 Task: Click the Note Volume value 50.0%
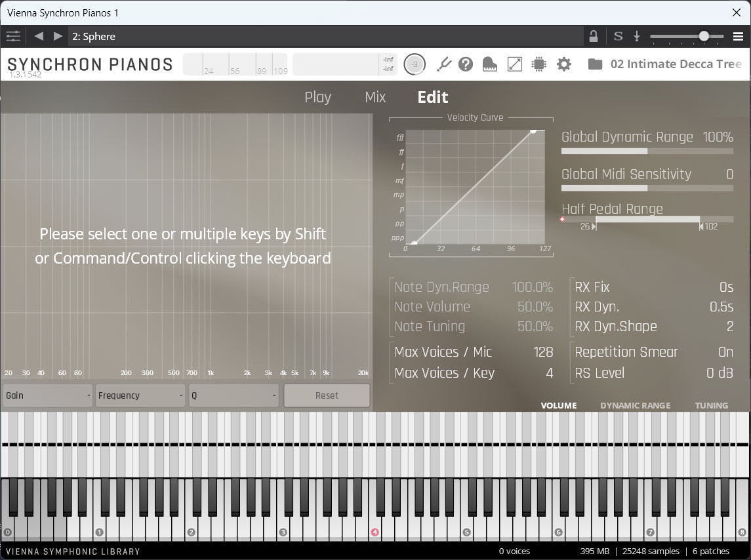[x=535, y=307]
